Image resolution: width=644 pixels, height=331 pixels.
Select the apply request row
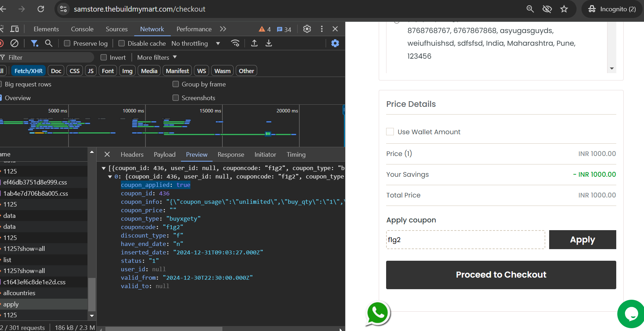coord(44,304)
